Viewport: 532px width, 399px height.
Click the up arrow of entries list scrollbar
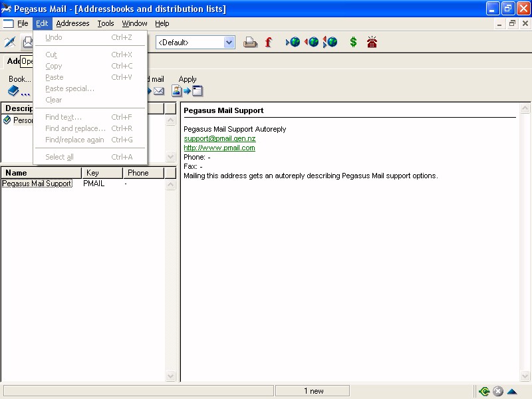(x=171, y=185)
